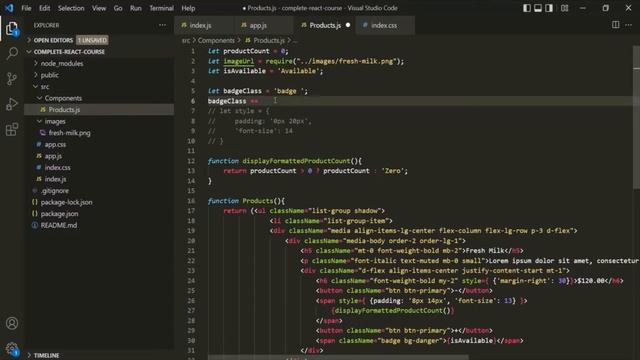Expand the node_modules folder
The height and width of the screenshot is (360, 640).
62,63
